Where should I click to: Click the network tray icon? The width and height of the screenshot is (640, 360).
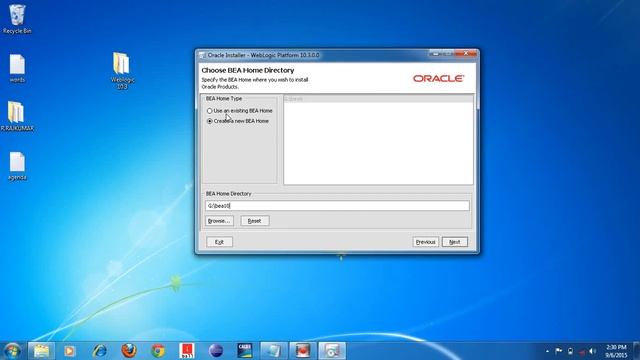tap(582, 351)
